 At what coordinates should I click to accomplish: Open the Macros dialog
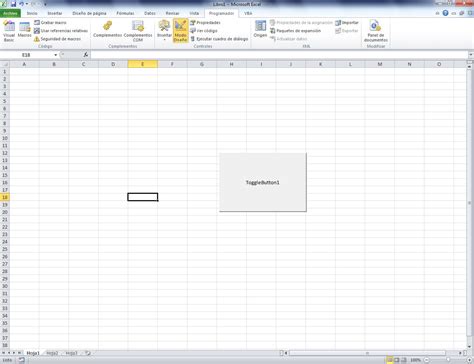[x=24, y=29]
